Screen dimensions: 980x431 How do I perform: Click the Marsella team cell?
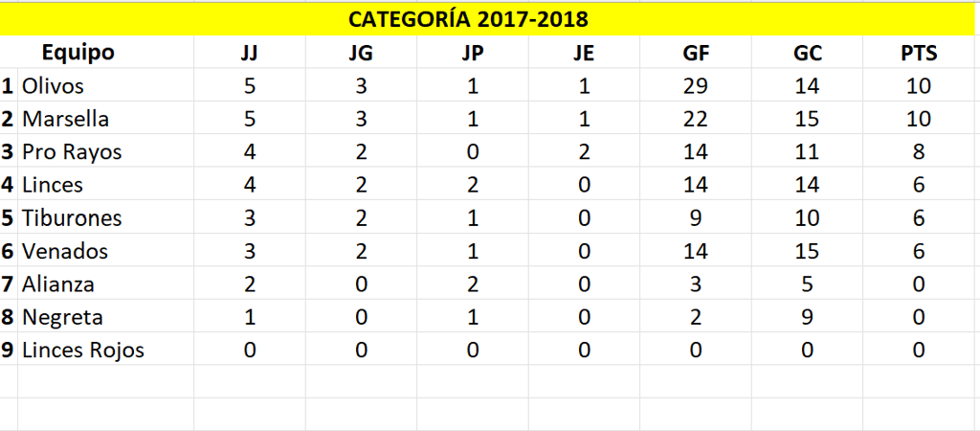click(x=105, y=118)
